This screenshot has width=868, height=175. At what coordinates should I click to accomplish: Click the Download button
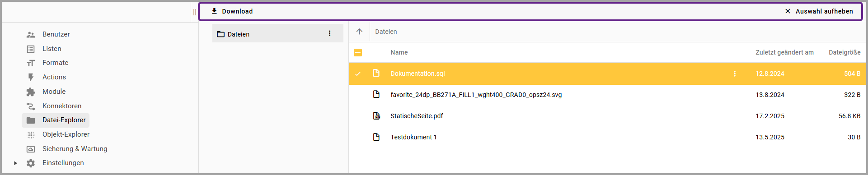tap(232, 11)
